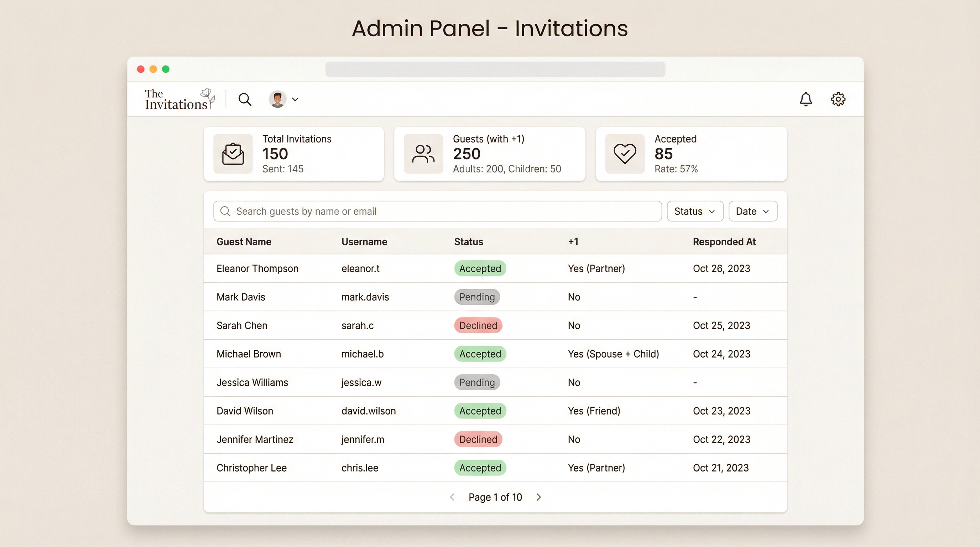The image size is (980, 547).
Task: Click Eleanor Thompson's Accepted status badge
Action: point(480,268)
